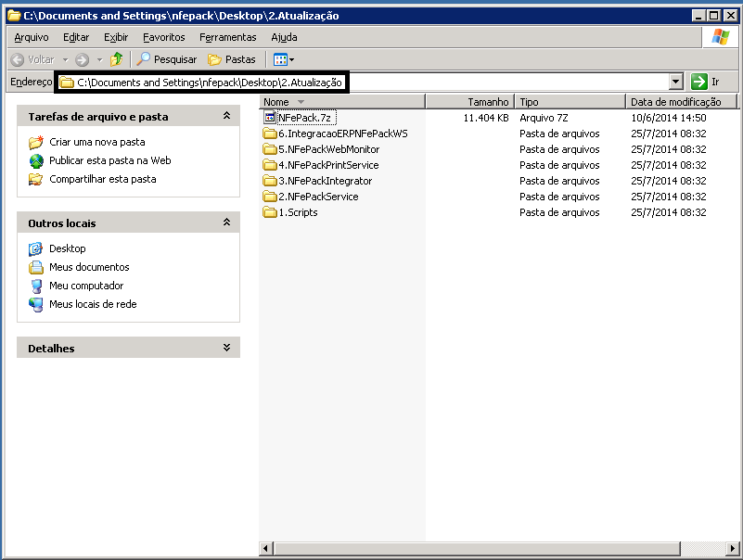Viewport: 743px width, 560px height.
Task: Expand the Detalhes panel
Action: click(226, 348)
